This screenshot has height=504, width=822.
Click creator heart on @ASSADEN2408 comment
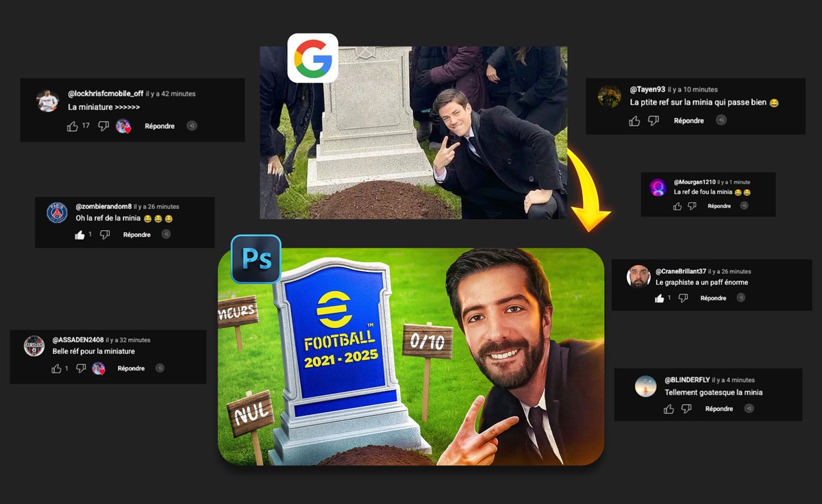coord(99,368)
